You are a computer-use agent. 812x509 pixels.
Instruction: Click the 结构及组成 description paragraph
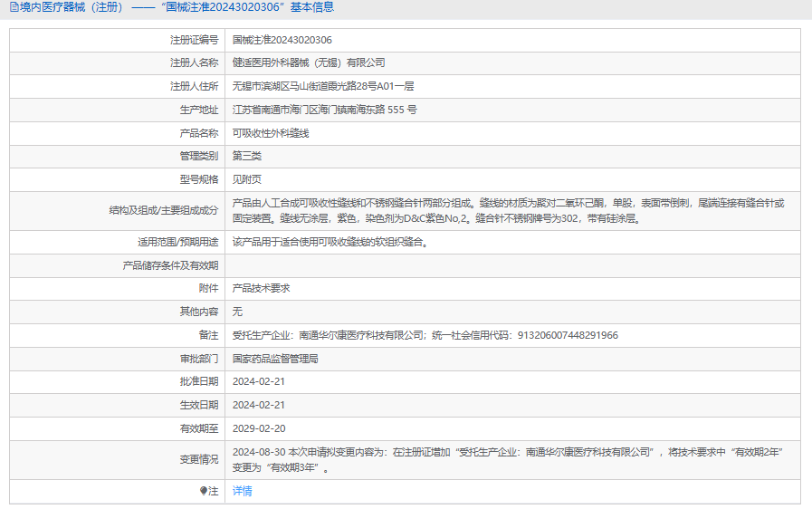tap(507, 211)
